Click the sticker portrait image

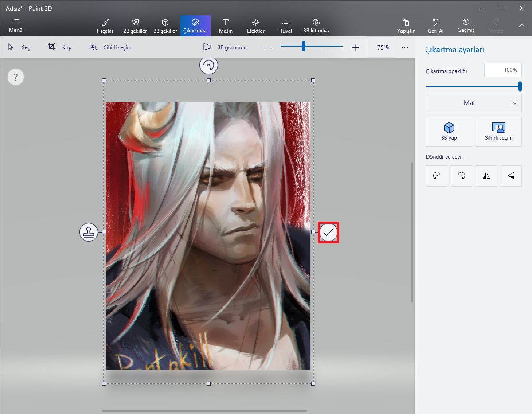tap(208, 236)
